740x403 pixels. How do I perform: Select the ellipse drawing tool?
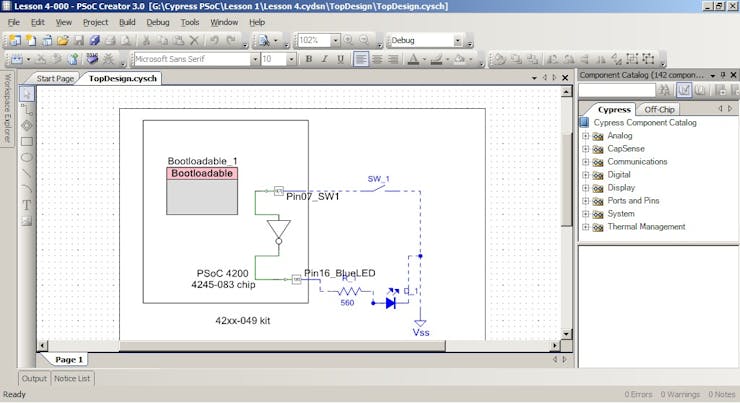(x=27, y=157)
